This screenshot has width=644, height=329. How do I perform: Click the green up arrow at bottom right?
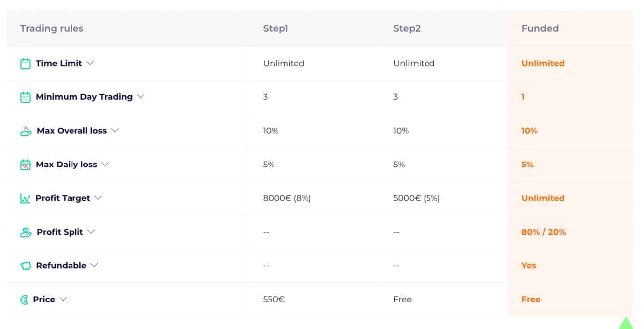coord(626,323)
